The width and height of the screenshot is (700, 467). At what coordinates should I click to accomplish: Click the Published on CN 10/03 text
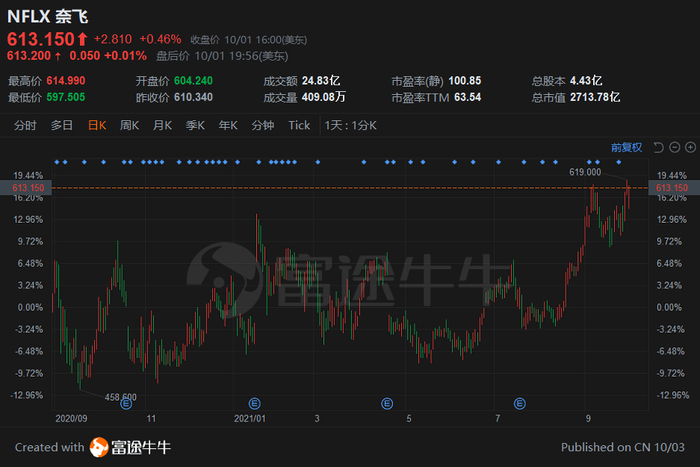point(623,447)
